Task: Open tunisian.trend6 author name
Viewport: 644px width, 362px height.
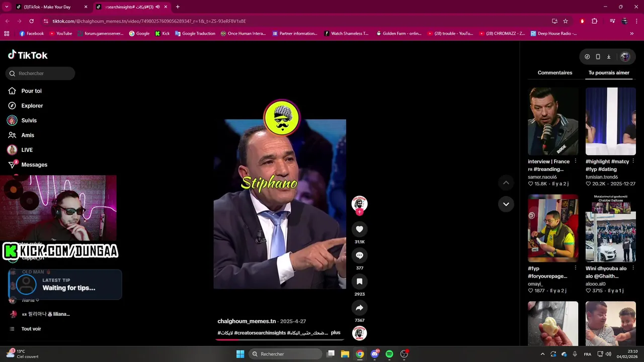Action: (x=602, y=177)
